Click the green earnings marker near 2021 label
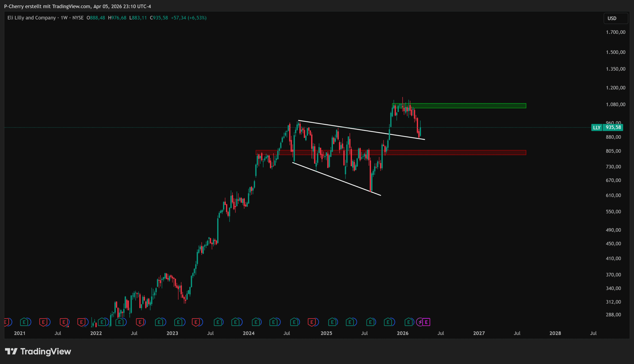634x364 pixels. pos(24,322)
